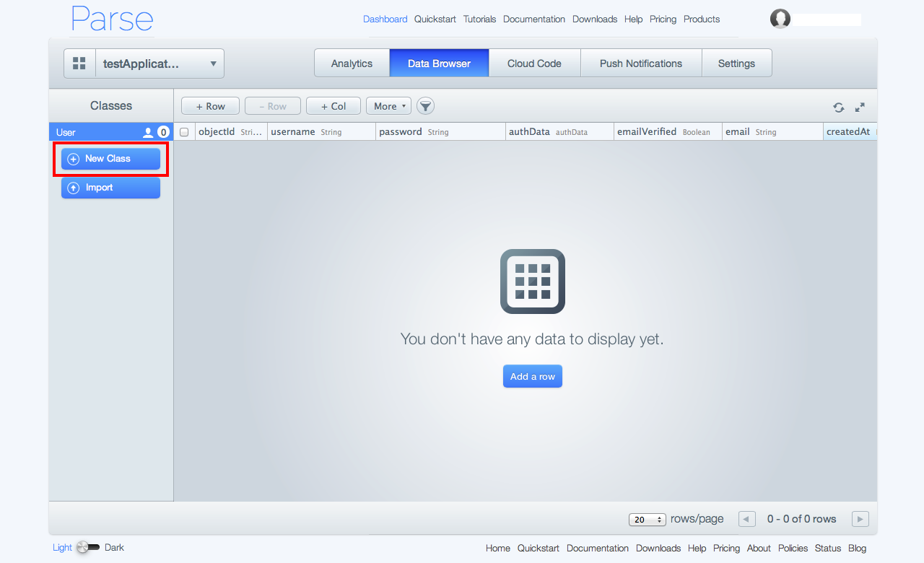Toggle the Light/Dark theme switch
Viewport: 924px width, 563px height.
pyautogui.click(x=88, y=548)
